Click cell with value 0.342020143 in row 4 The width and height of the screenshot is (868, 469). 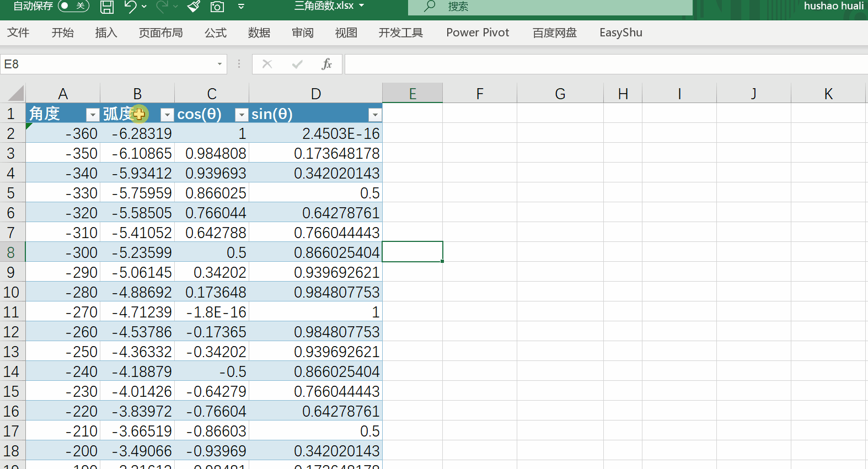pyautogui.click(x=315, y=173)
